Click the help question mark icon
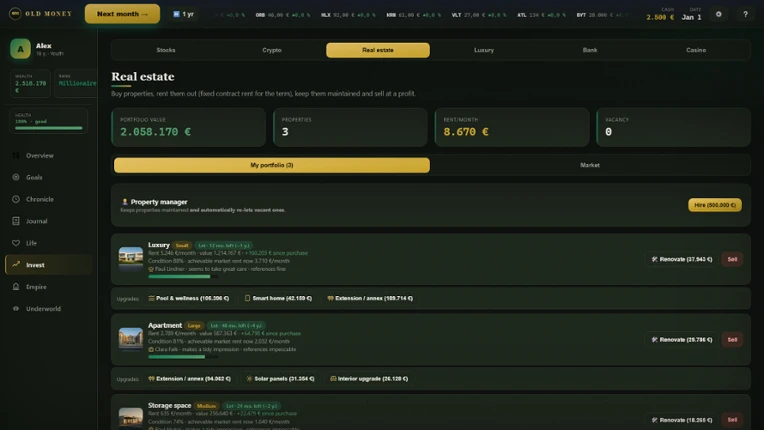Image resolution: width=764 pixels, height=430 pixels. (x=745, y=14)
